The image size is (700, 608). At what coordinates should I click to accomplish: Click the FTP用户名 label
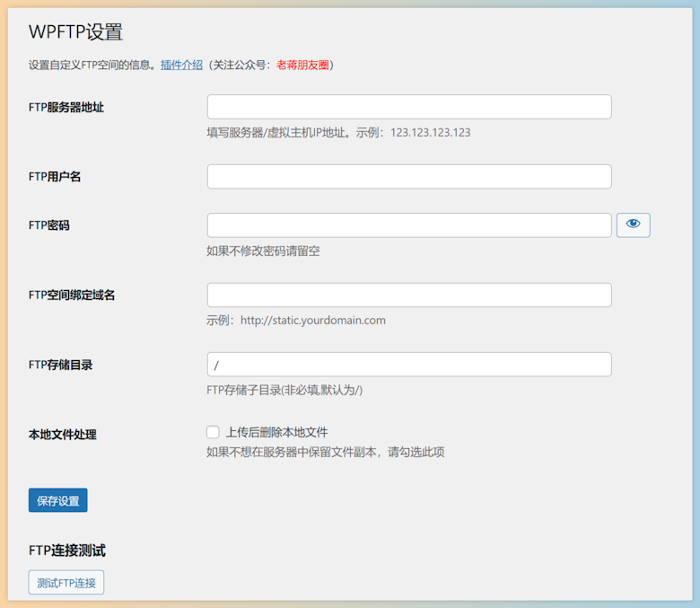55,176
